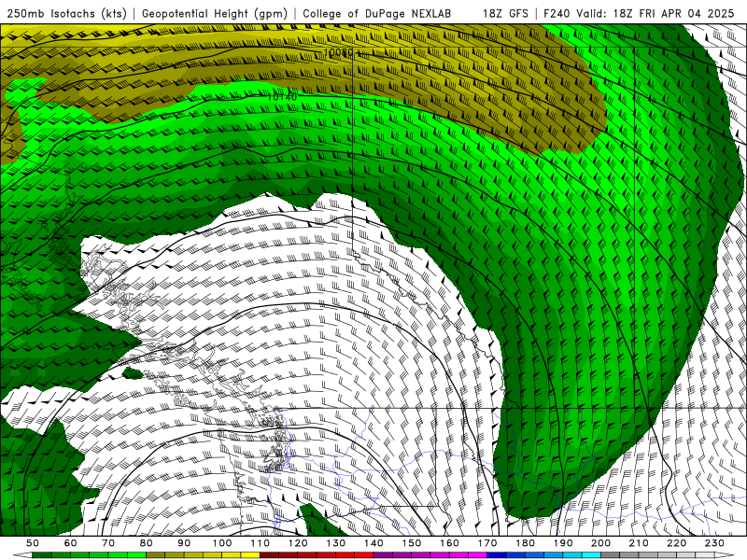This screenshot has height=560, width=747.
Task: Click the legend value 230
Action: 714,543
